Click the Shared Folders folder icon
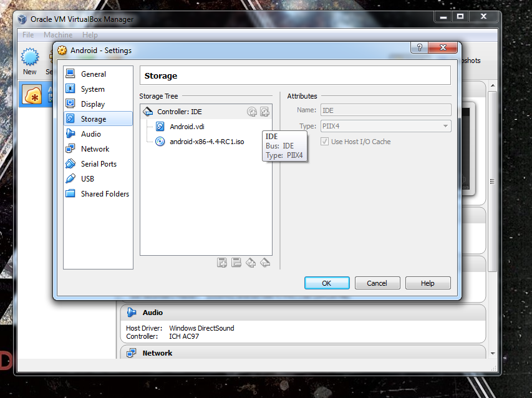This screenshot has width=532, height=398. (70, 193)
